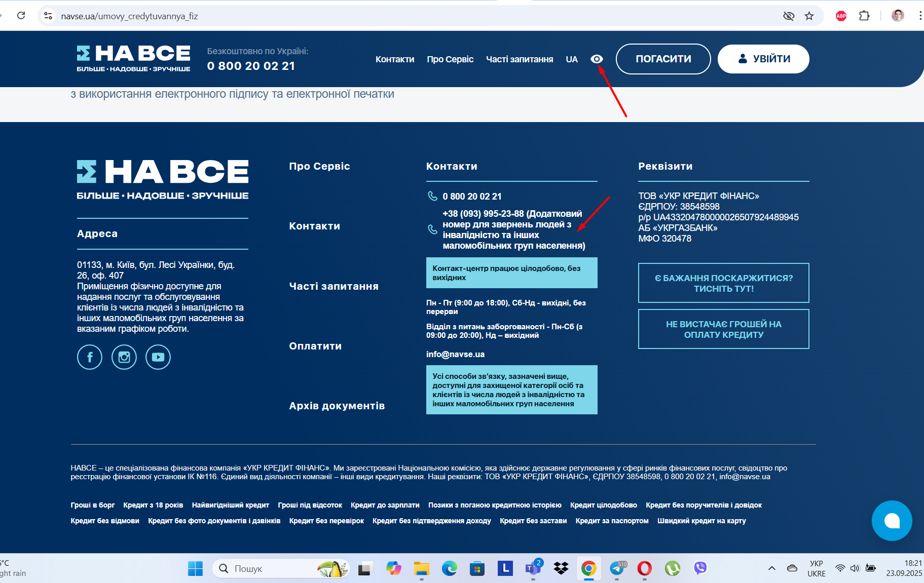
Task: Click phone icon next to 0 800 20 02 21
Action: [432, 196]
